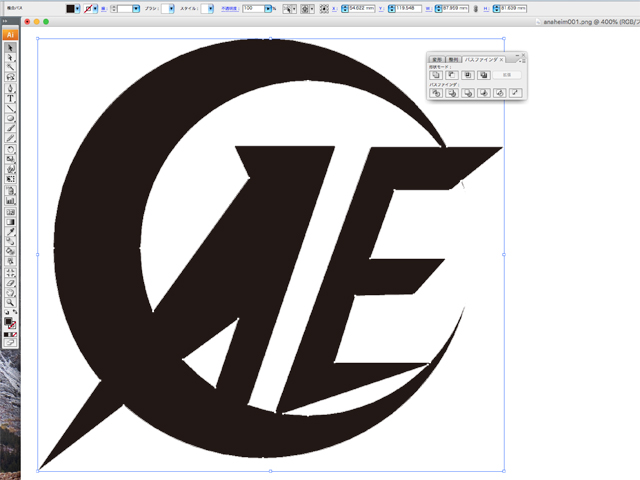Click the W width input field

[x=456, y=9]
